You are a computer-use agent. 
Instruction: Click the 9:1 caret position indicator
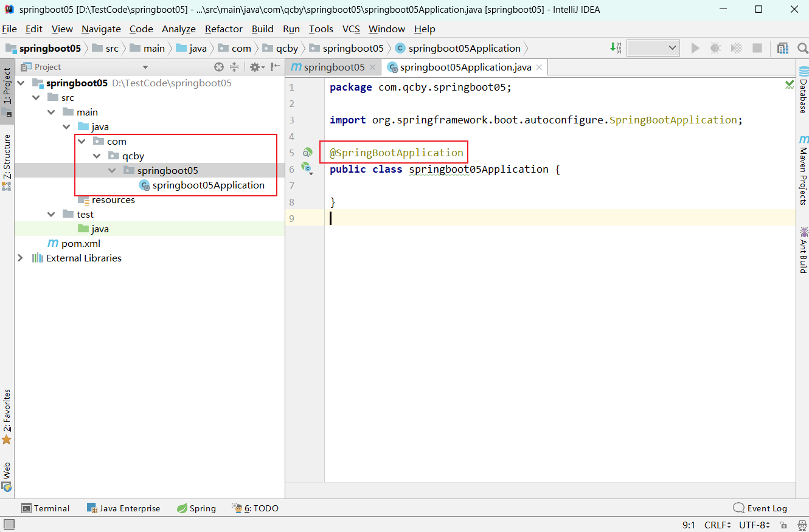click(x=689, y=525)
